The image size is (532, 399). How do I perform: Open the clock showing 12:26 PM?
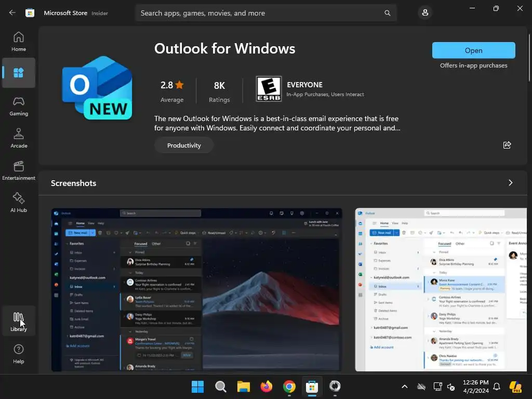click(476, 387)
